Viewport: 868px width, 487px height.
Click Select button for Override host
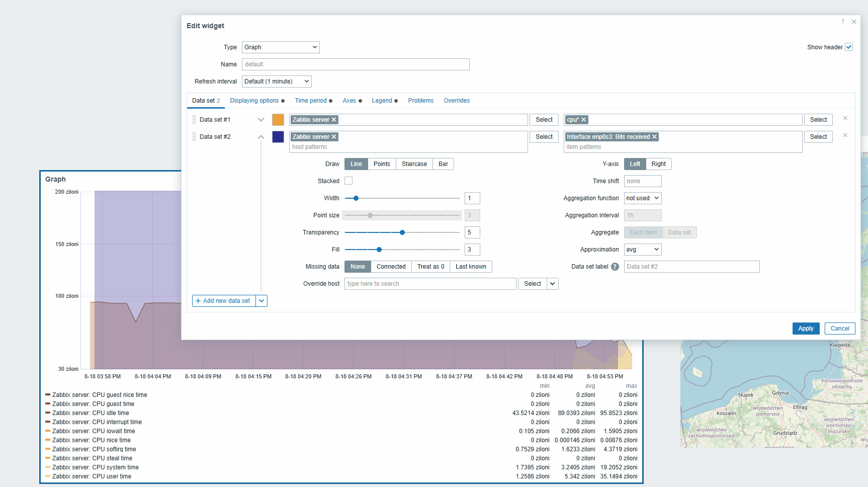pyautogui.click(x=533, y=284)
